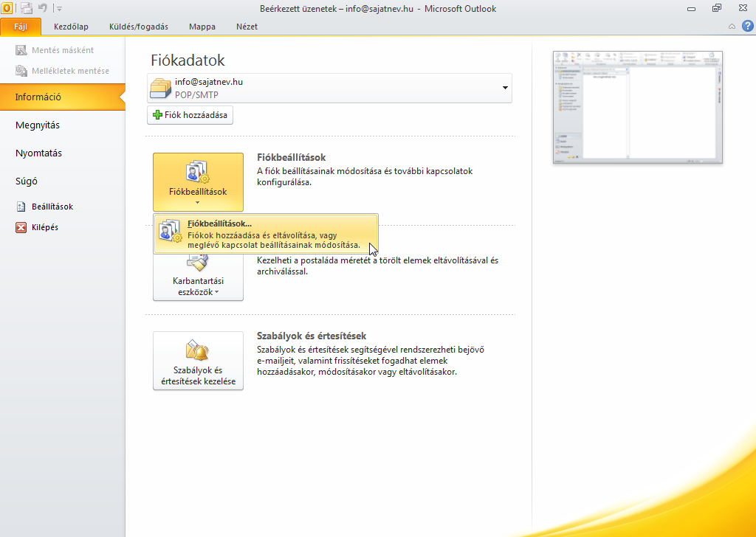Image resolution: width=756 pixels, height=537 pixels.
Task: Minimize the ribbon with the caret icon
Action: coord(732,27)
